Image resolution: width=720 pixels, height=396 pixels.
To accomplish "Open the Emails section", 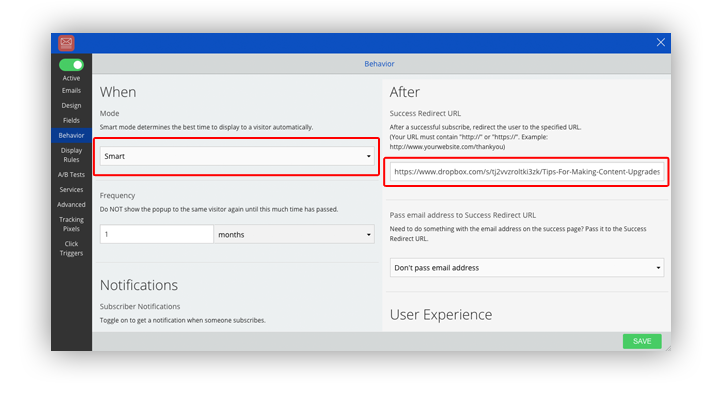I will click(71, 91).
